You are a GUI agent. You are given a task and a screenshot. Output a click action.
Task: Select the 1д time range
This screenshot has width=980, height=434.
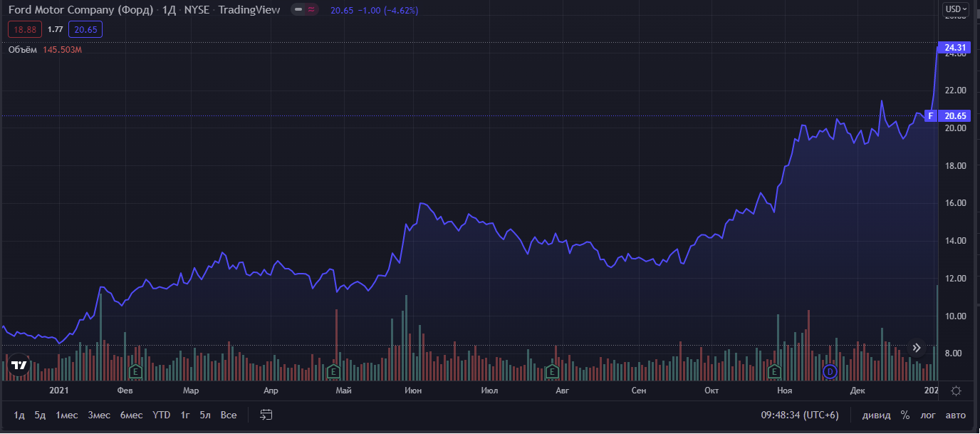point(19,415)
